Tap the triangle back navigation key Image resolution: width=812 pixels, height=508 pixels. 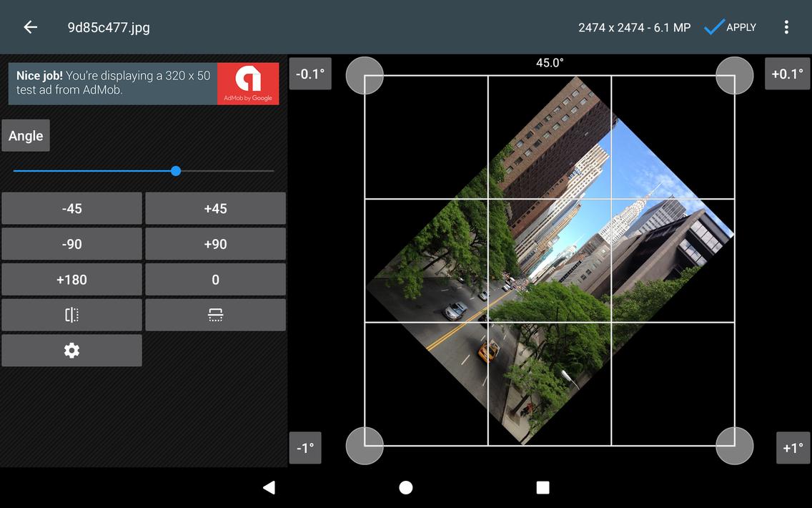[x=269, y=487]
